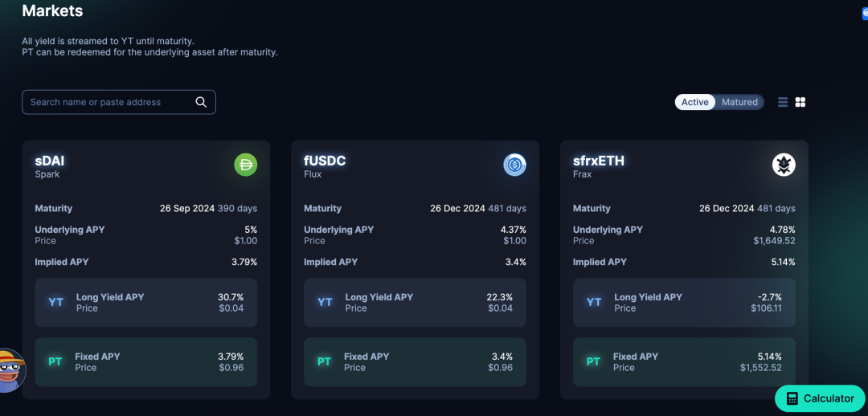Click the PT badge in sfrxETH card
The height and width of the screenshot is (416, 868).
coord(593,362)
